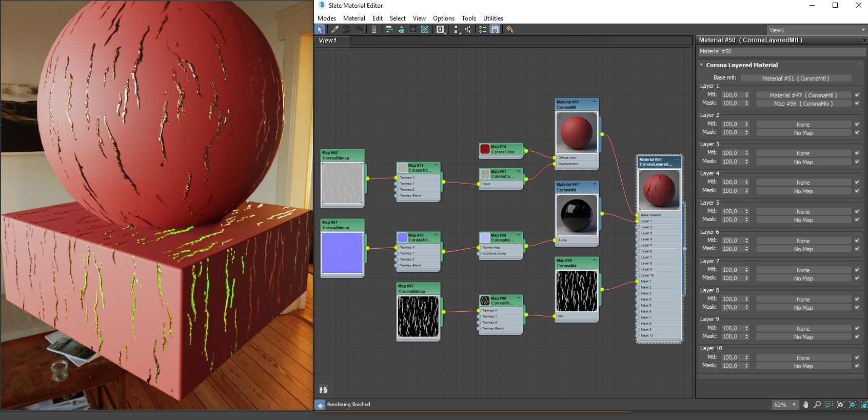This screenshot has width=868, height=420.
Task: Select the Zoom magnifier tool
Action: (x=817, y=405)
